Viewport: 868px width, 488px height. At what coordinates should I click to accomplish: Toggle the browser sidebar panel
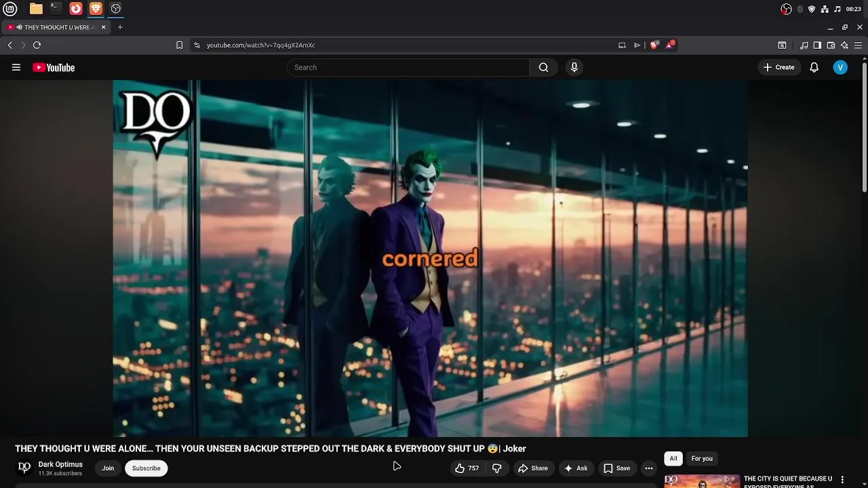click(x=817, y=45)
